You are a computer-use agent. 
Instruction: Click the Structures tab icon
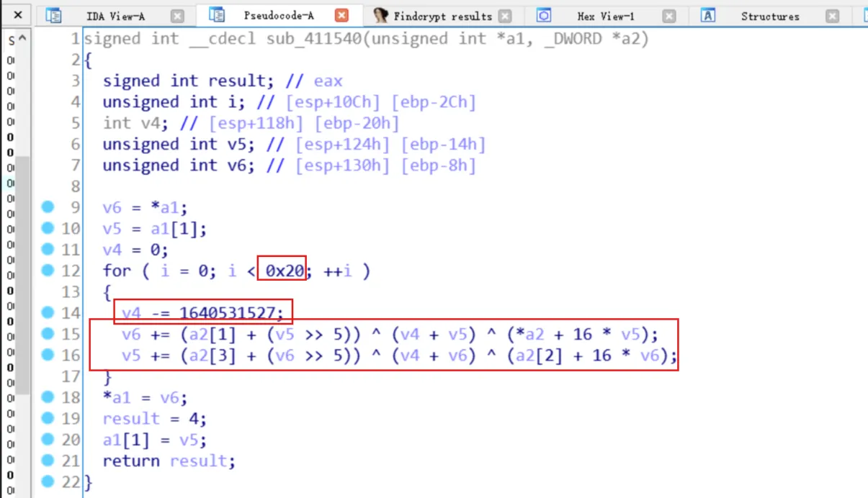coord(708,15)
